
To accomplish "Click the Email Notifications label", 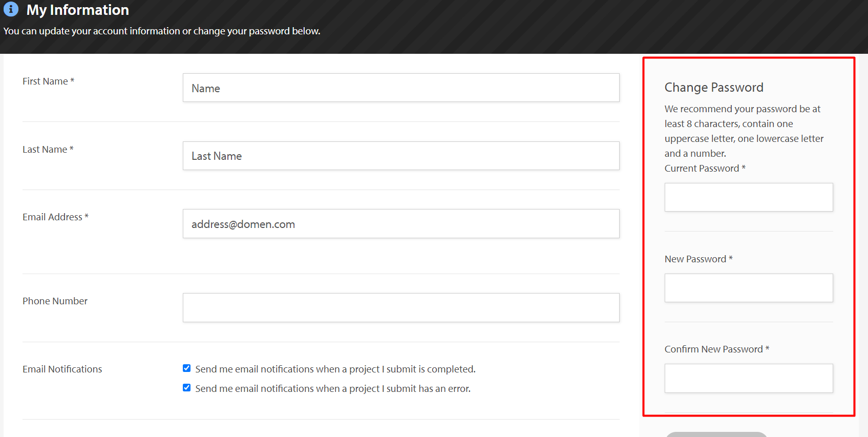I will click(x=62, y=369).
